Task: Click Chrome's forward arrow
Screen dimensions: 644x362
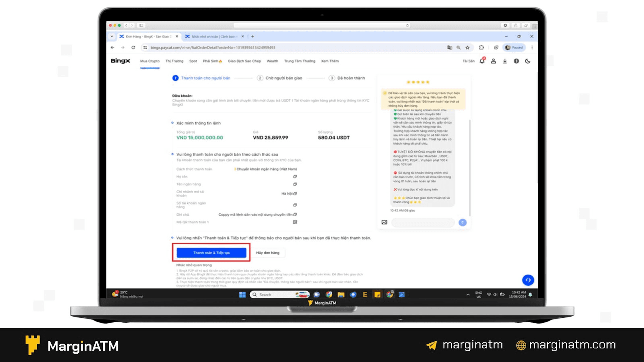Action: pos(123,48)
